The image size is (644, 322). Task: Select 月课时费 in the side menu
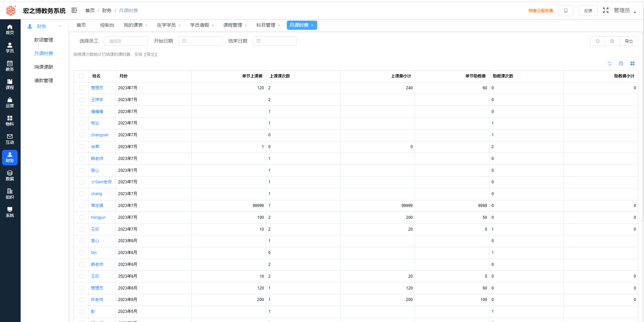(44, 53)
